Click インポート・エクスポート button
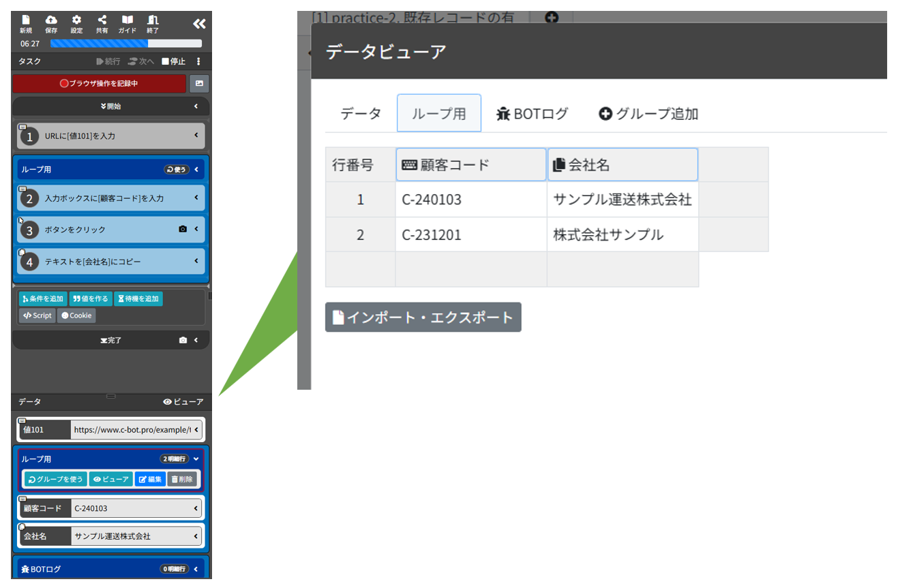Viewport: 898px width, 588px height. (423, 318)
